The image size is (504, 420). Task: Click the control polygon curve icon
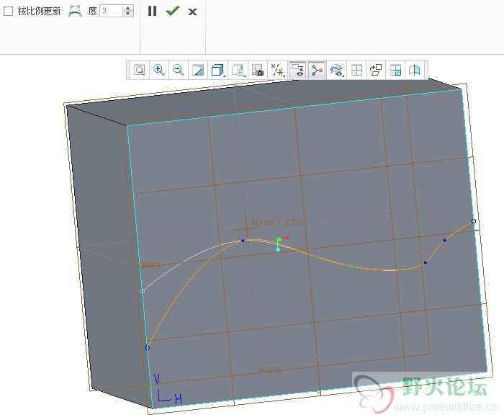coord(75,12)
